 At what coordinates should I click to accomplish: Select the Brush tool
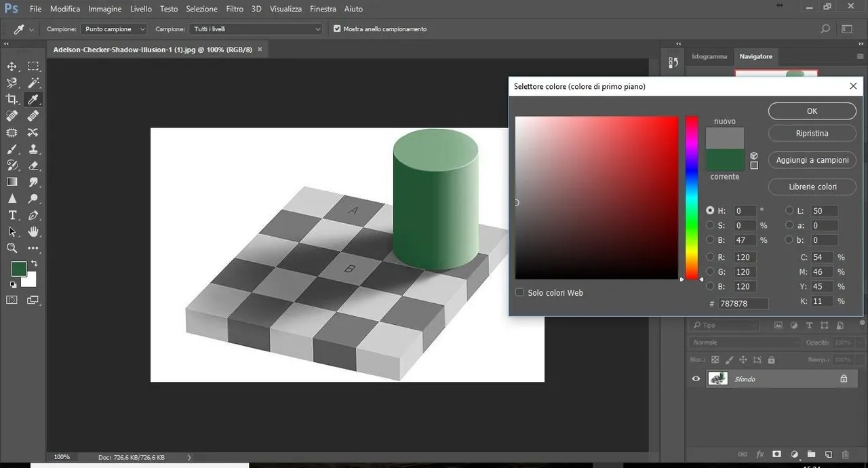coord(12,149)
